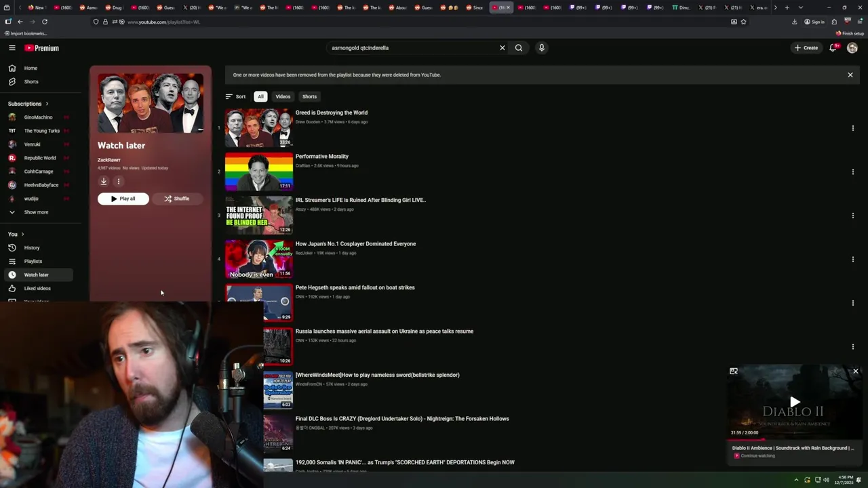Open the account avatar menu
868x488 pixels.
[852, 48]
